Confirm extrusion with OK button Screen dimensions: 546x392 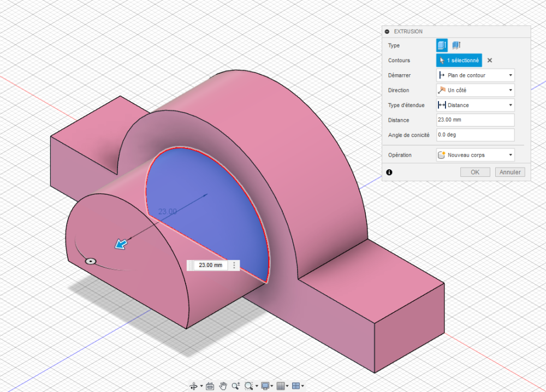point(474,172)
